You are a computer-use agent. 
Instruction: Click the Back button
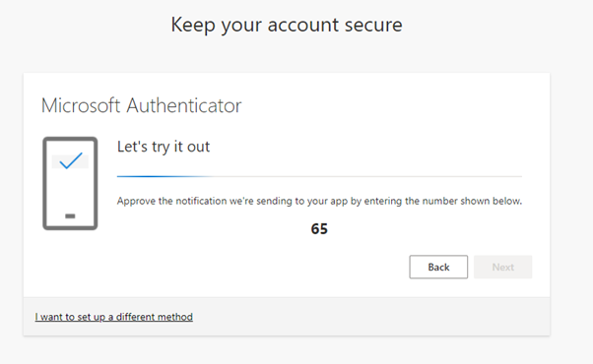[438, 267]
